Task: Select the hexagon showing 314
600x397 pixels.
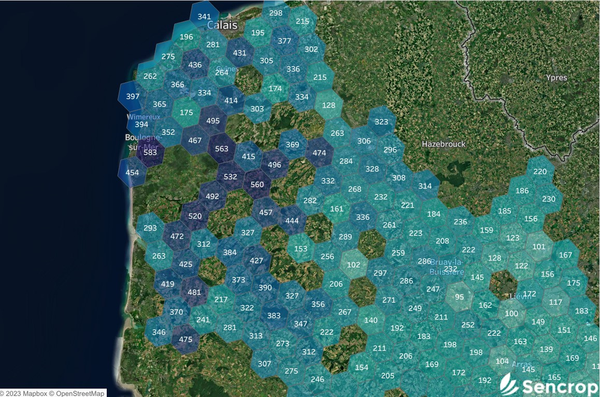Action: (425, 186)
